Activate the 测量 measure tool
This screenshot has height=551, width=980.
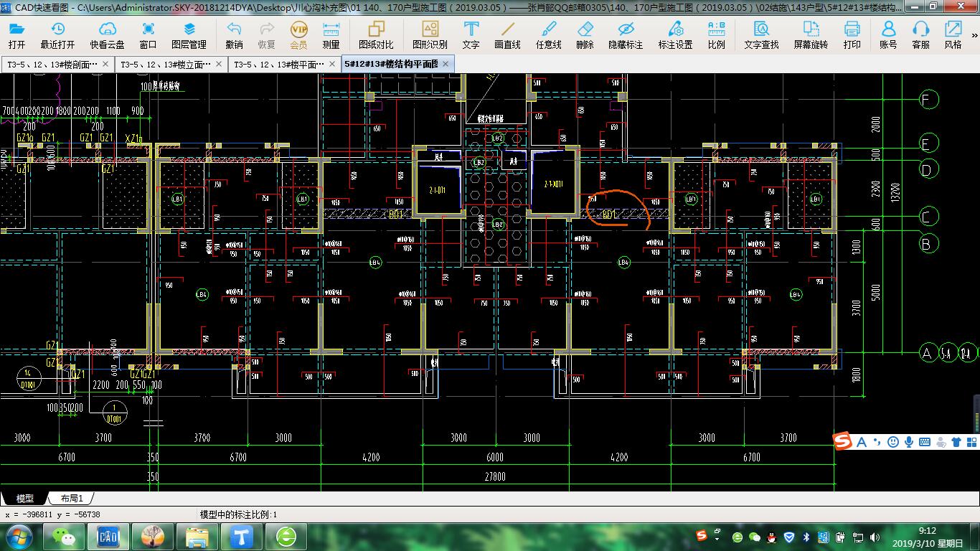(331, 34)
